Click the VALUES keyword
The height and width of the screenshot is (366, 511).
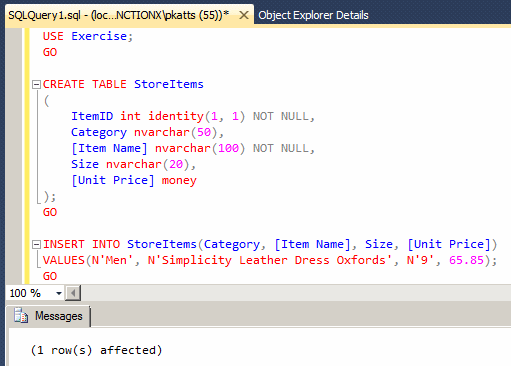coord(64,260)
